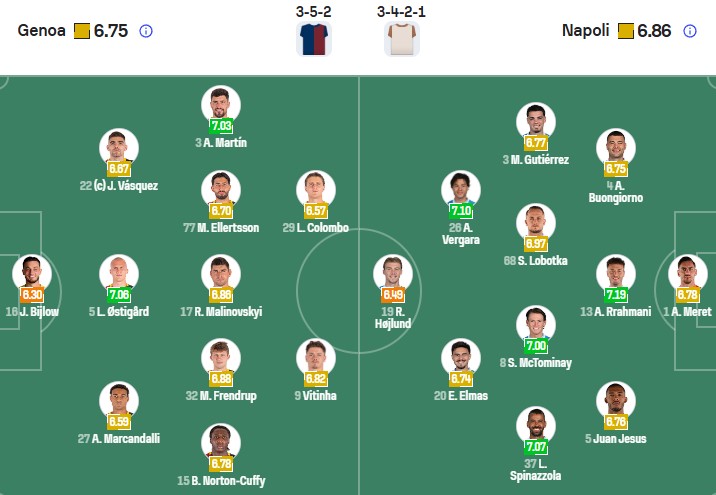Click A. Rrahmani's 7.19 rating badge
Image resolution: width=716 pixels, height=495 pixels.
tap(616, 295)
